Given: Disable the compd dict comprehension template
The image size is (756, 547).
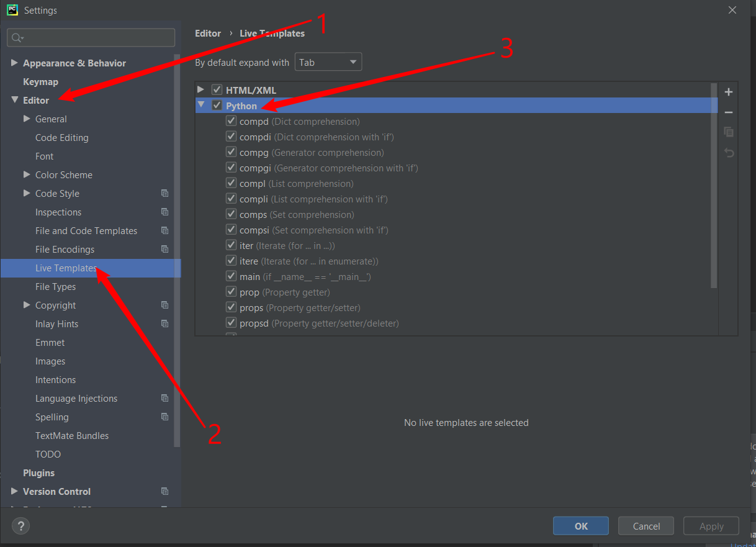Looking at the screenshot, I should coord(231,122).
